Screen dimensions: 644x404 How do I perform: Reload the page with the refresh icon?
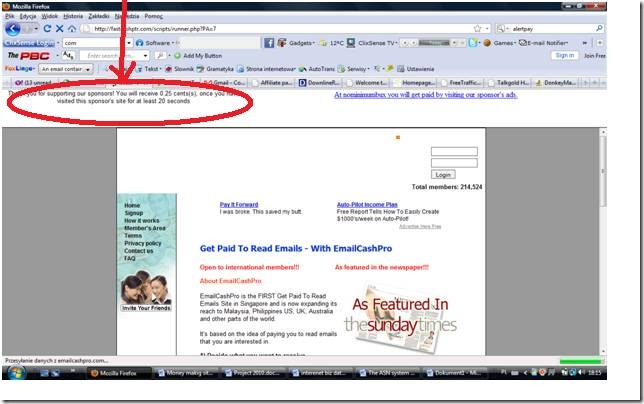[x=47, y=29]
